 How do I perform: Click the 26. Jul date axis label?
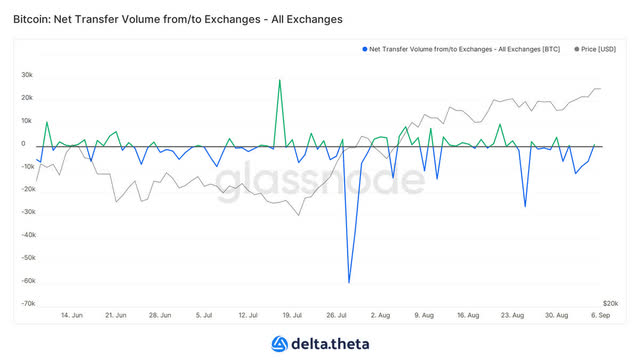(x=336, y=315)
